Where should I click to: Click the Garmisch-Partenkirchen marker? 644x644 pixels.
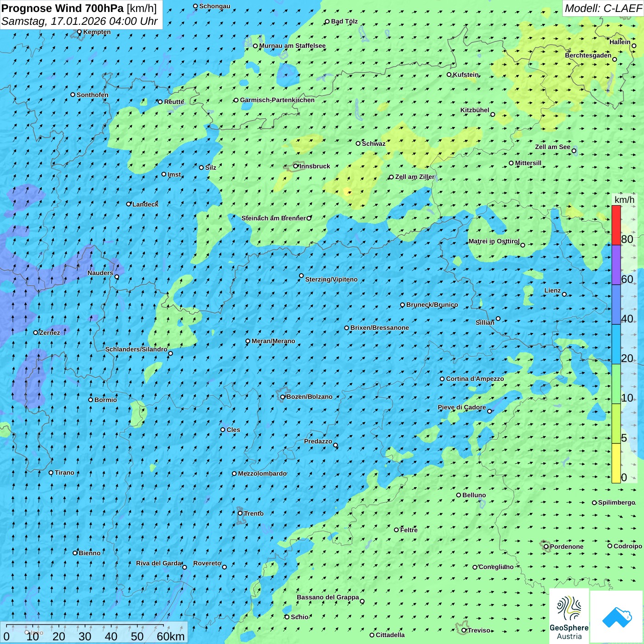pos(236,100)
